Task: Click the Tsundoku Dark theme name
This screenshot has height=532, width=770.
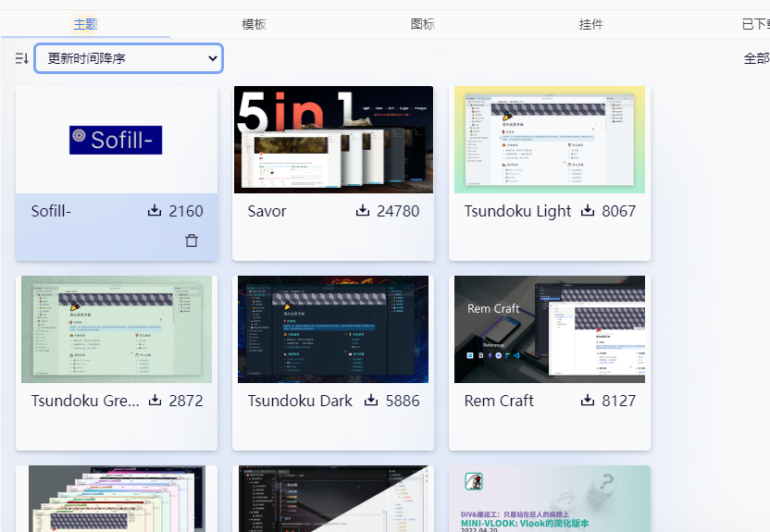Action: click(x=300, y=401)
